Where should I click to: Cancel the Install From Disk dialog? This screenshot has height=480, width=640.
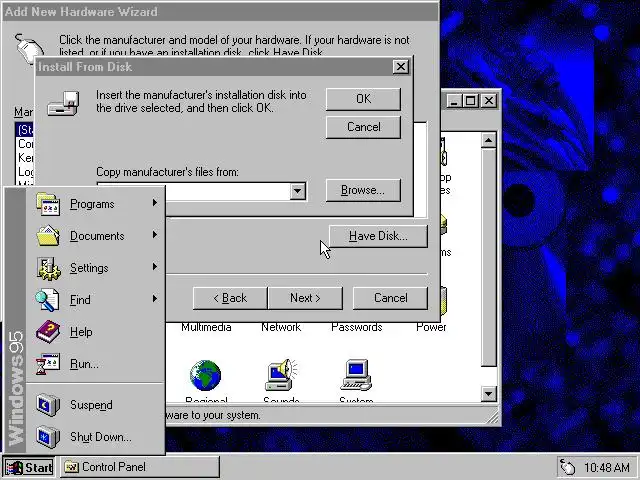363,127
